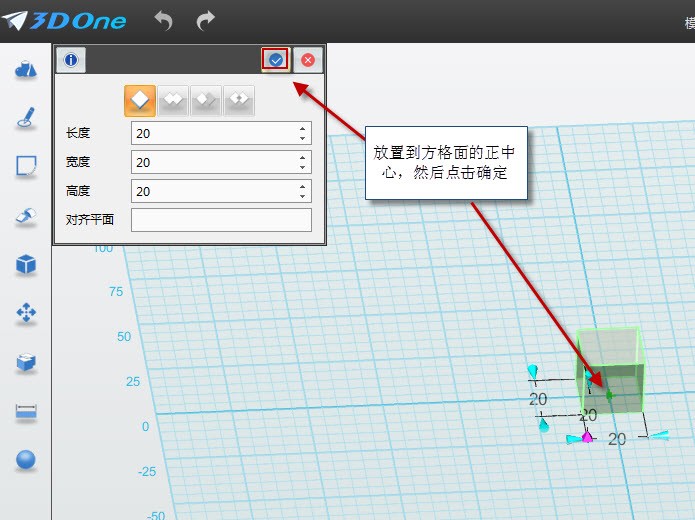Redo the last undone action
695x520 pixels.
(x=205, y=20)
